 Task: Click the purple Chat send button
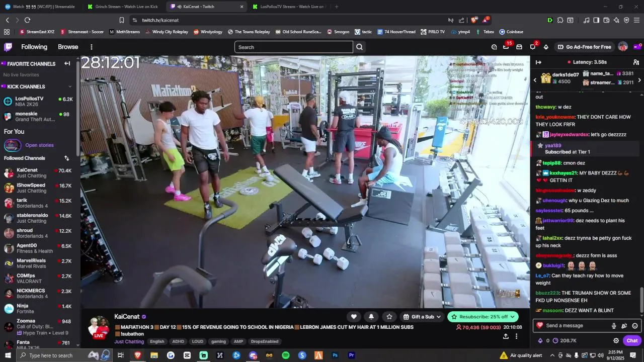click(x=632, y=340)
